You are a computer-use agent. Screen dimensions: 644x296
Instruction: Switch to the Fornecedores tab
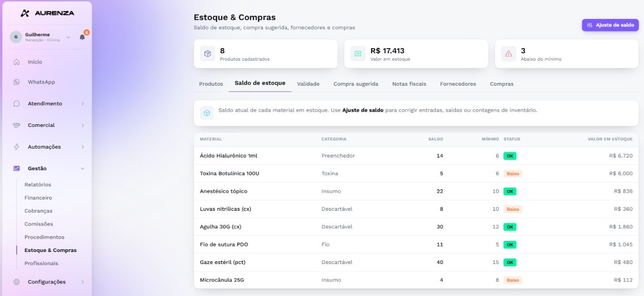coord(458,84)
